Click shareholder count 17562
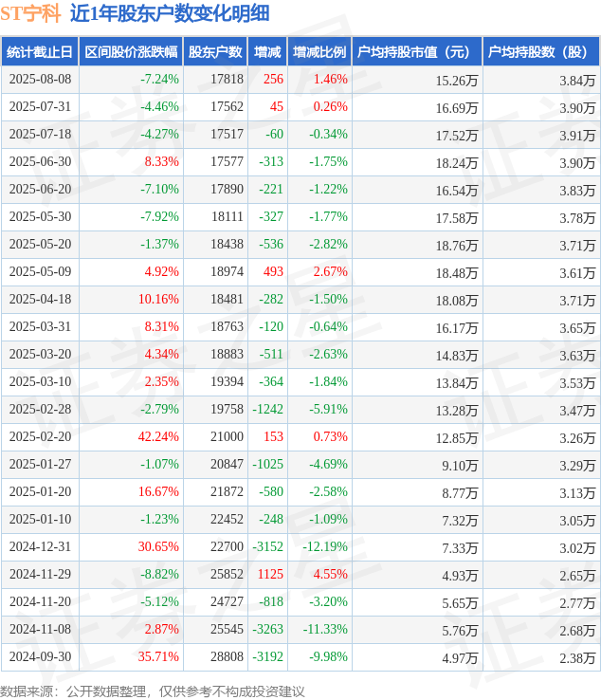The width and height of the screenshot is (601, 700). tap(228, 106)
